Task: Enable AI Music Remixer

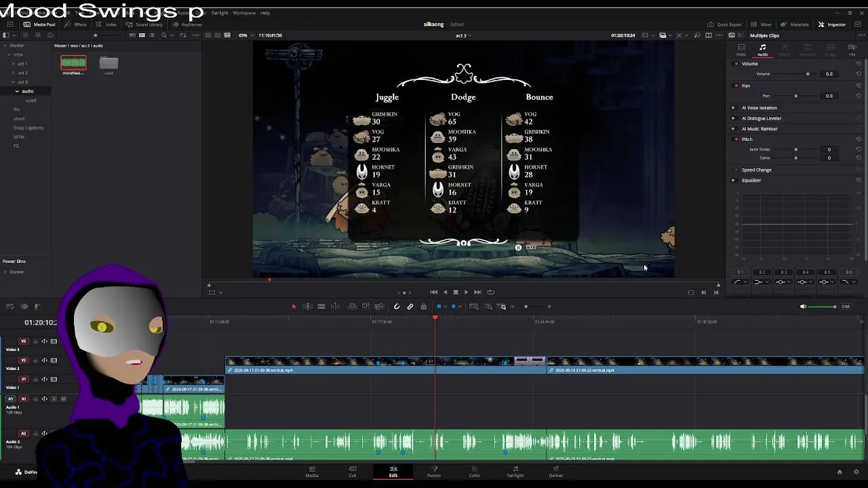Action: tap(733, 129)
